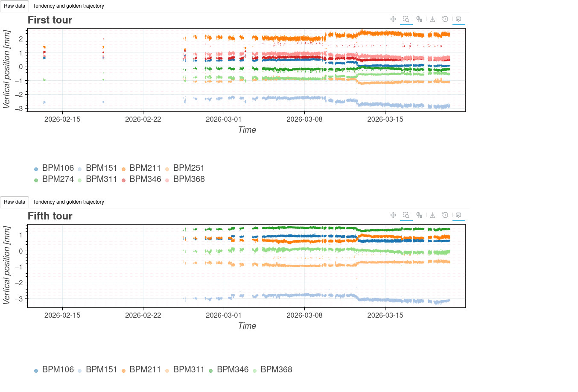
Task: Click BPM274 legend label in First tour
Action: (x=58, y=179)
